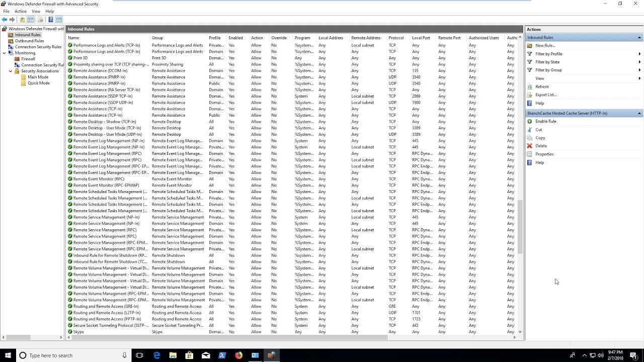Open the Help menu in the menu bar

(x=50, y=11)
